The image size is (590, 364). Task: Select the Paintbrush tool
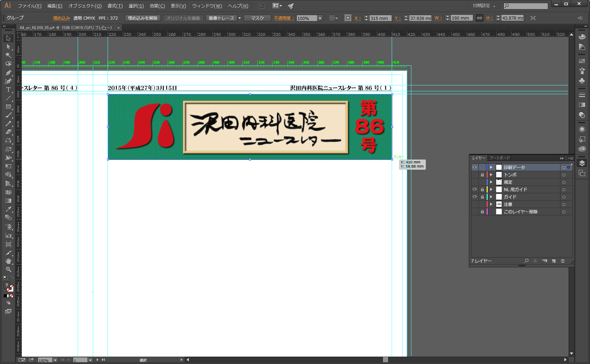click(8, 115)
